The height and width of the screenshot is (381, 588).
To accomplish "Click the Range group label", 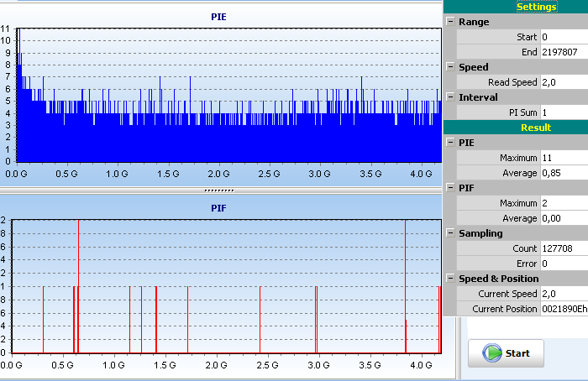I will 474,22.
